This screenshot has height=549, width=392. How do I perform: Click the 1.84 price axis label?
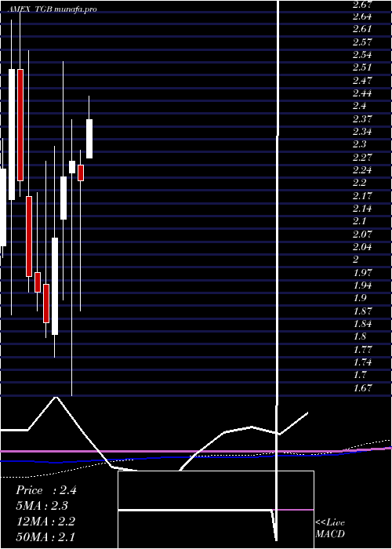[362, 323]
